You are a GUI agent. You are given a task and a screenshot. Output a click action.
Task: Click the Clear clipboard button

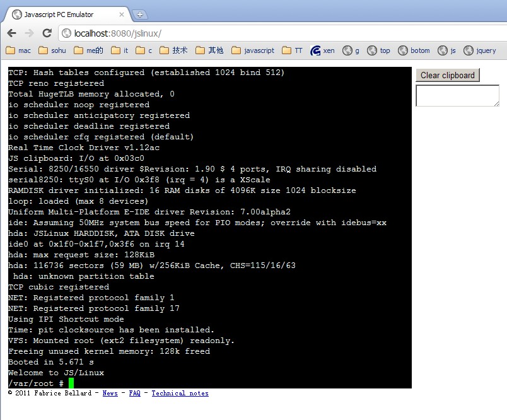click(448, 75)
